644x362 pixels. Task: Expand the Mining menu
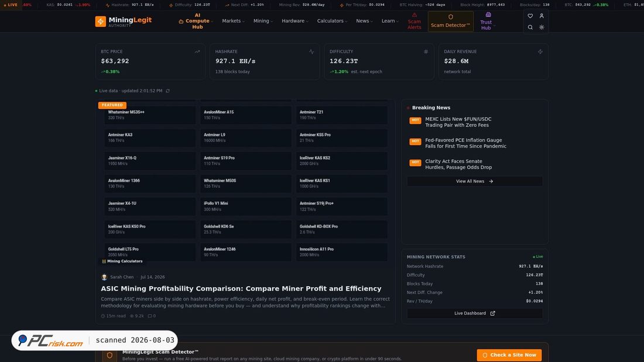coord(263,21)
